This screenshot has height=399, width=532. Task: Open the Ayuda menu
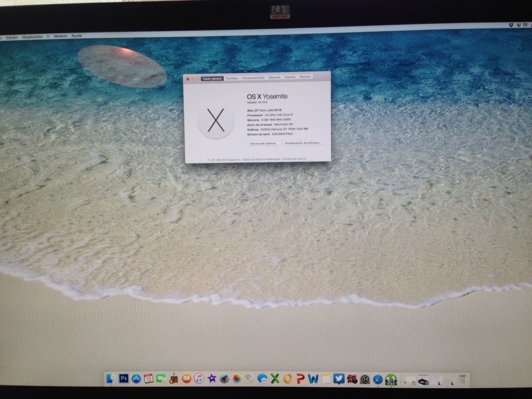pyautogui.click(x=76, y=36)
